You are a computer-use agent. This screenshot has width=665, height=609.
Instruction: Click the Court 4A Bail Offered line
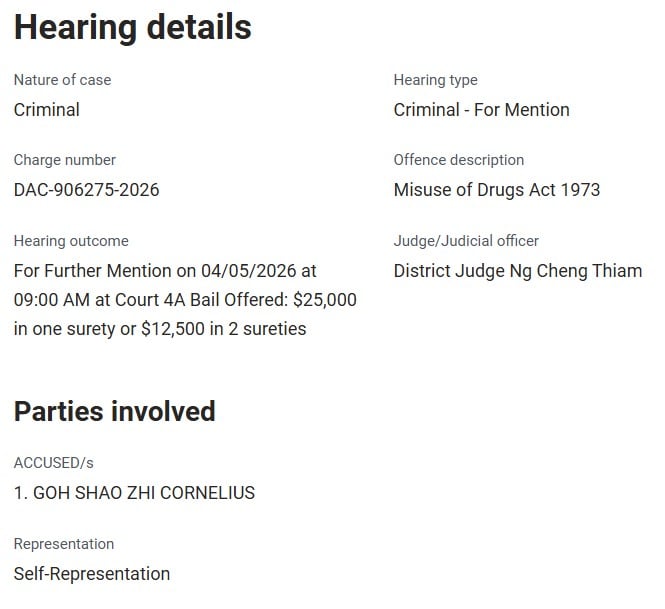[x=185, y=300]
